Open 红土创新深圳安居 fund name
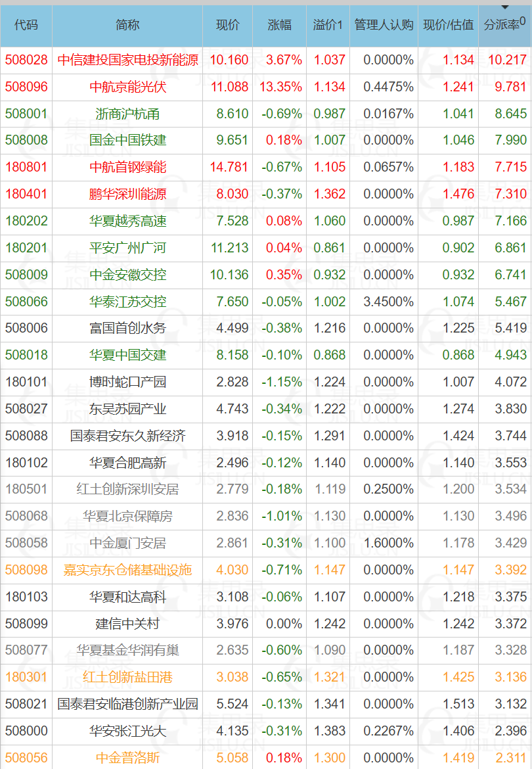Image resolution: width=532 pixels, height=769 pixels. click(128, 490)
